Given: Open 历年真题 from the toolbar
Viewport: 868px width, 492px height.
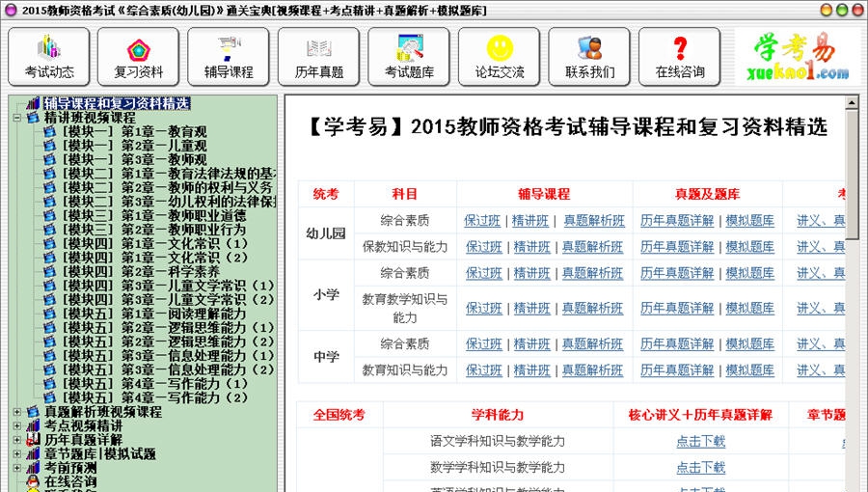Looking at the screenshot, I should pos(318,57).
